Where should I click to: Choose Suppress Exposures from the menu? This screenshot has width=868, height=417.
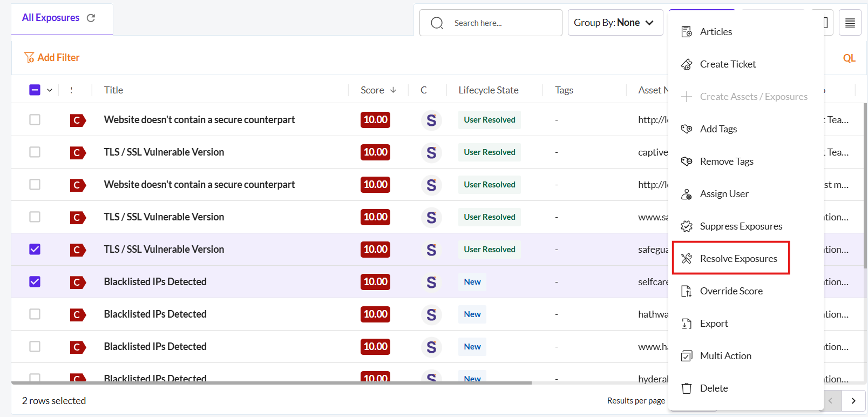click(741, 226)
